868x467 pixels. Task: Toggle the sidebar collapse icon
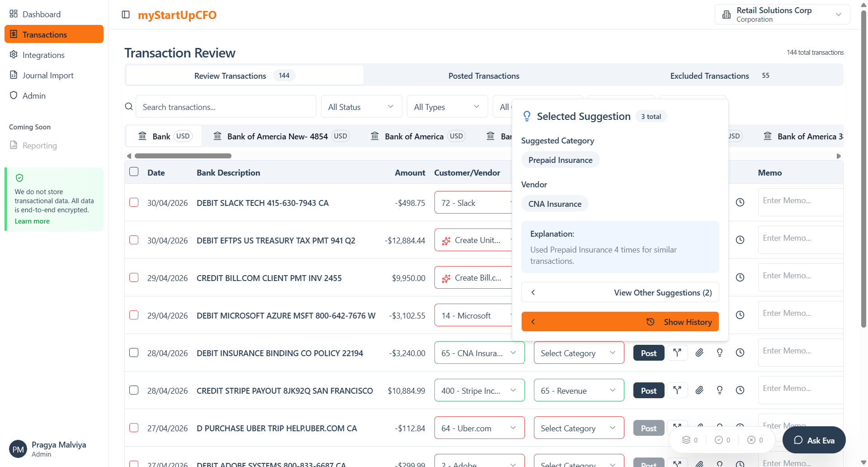pos(126,15)
